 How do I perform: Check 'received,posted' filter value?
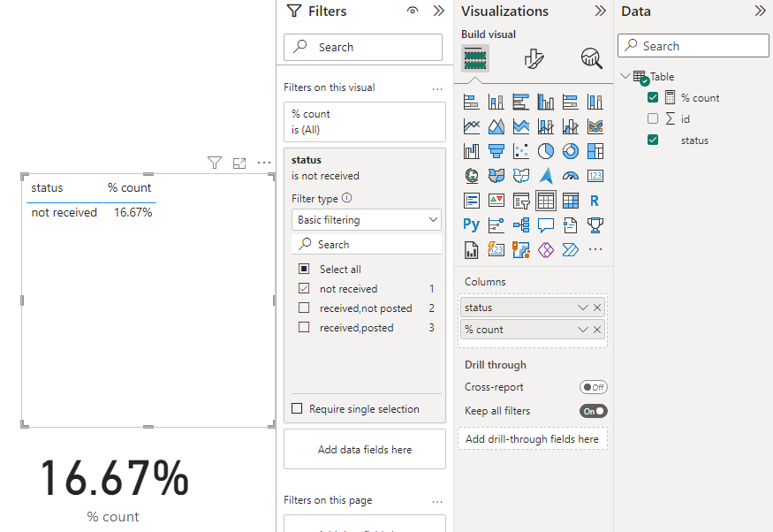304,327
